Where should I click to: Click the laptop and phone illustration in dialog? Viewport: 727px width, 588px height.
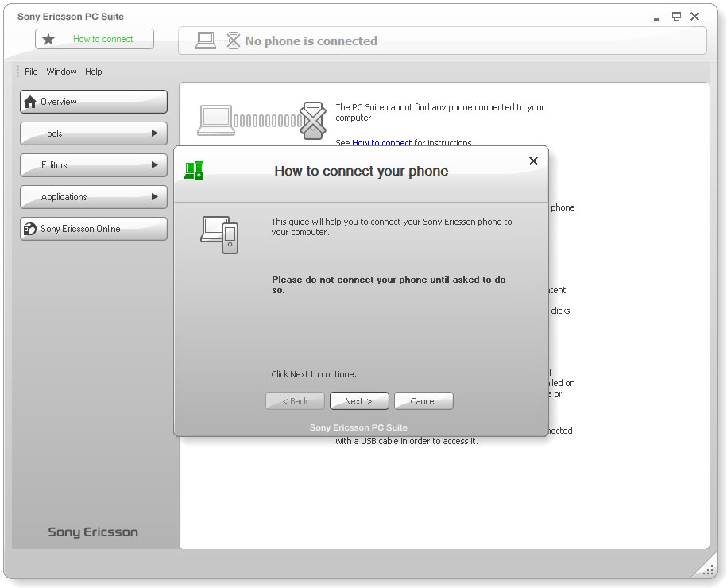point(220,234)
